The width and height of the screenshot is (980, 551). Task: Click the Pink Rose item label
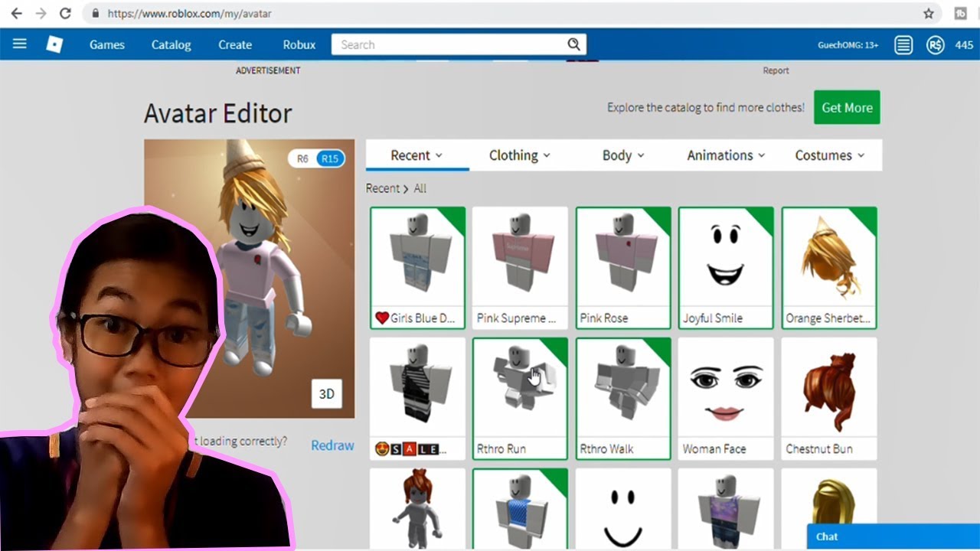coord(604,318)
